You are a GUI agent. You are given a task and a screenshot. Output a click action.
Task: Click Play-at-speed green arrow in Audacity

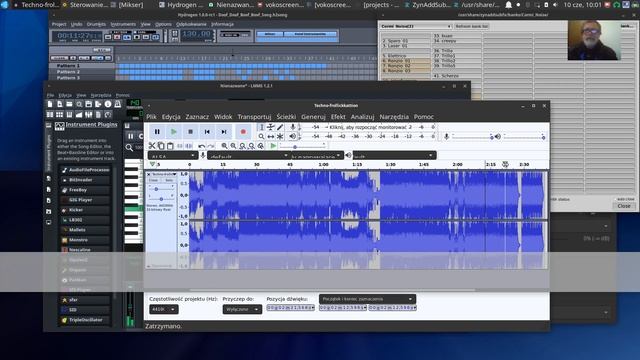(273, 146)
